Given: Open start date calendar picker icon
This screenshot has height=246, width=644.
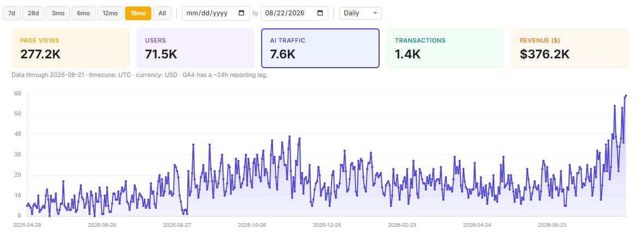Looking at the screenshot, I should point(241,13).
